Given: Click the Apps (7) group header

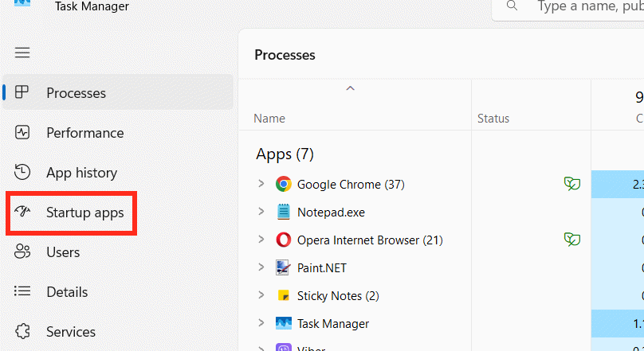Looking at the screenshot, I should (285, 154).
